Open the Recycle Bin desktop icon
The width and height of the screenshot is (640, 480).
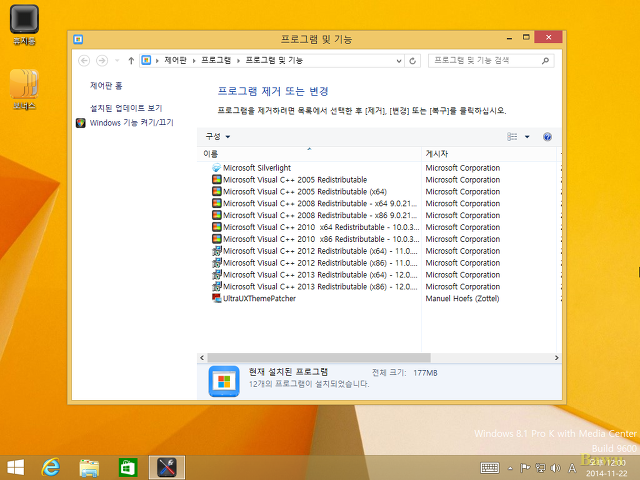point(24,24)
